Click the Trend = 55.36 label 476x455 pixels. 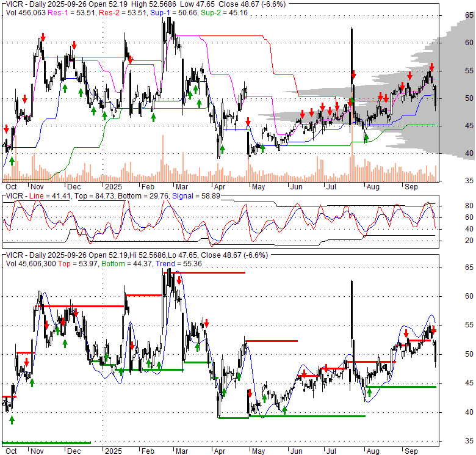click(x=179, y=264)
